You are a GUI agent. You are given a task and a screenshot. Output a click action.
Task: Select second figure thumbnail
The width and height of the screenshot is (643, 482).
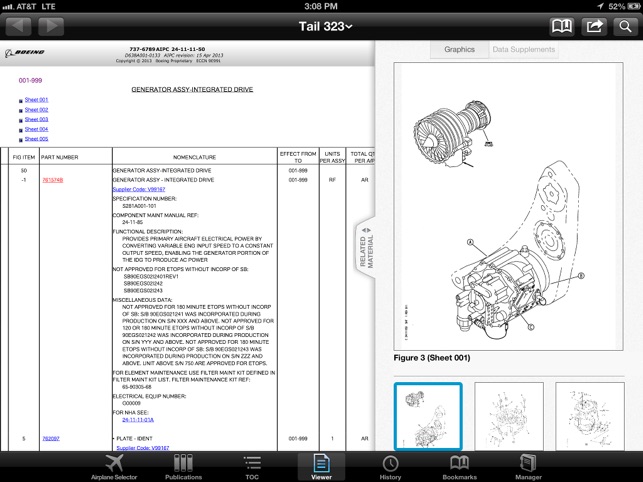(509, 416)
